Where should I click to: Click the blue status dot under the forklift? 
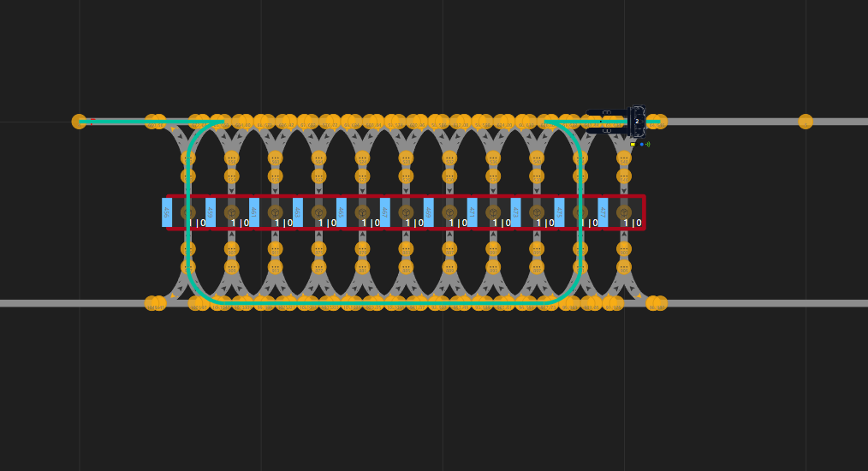(x=642, y=145)
